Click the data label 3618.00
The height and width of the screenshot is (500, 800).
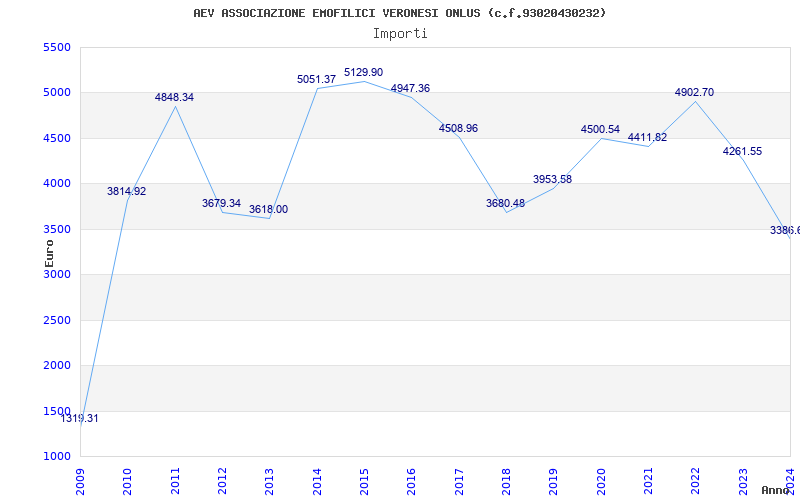268,209
